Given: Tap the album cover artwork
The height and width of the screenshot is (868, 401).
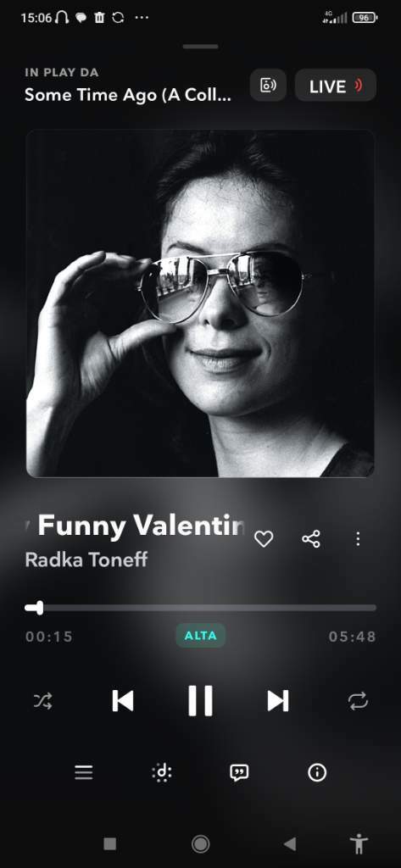Looking at the screenshot, I should (x=200, y=303).
